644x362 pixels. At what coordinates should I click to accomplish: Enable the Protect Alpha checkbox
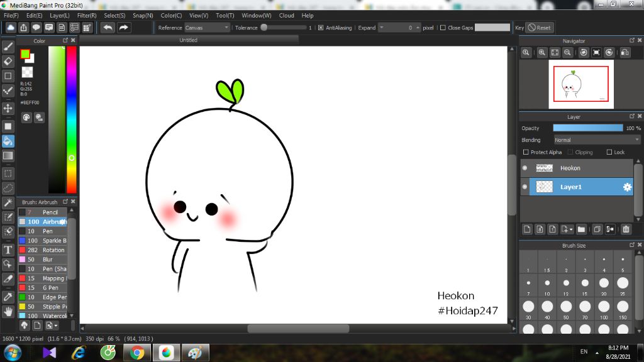(x=526, y=152)
